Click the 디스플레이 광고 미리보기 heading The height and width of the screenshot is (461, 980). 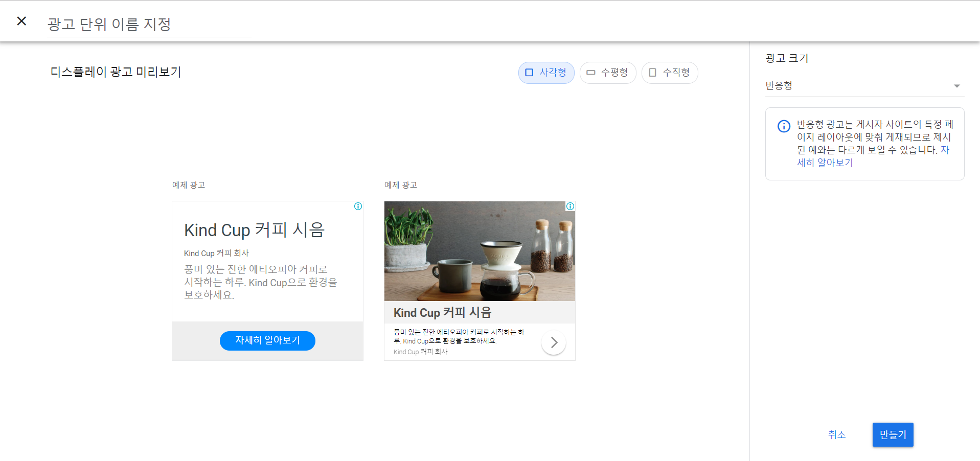click(x=116, y=72)
